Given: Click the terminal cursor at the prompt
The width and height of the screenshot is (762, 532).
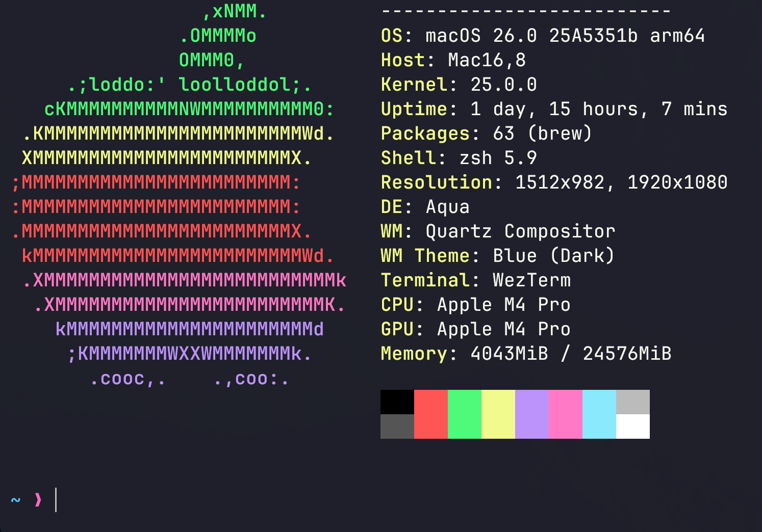Looking at the screenshot, I should coord(56,500).
